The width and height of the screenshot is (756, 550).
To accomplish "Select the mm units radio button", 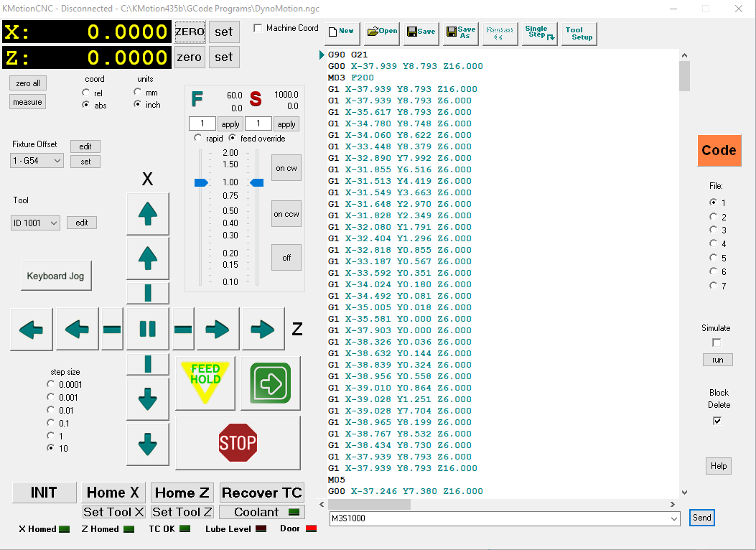I will click(x=138, y=93).
